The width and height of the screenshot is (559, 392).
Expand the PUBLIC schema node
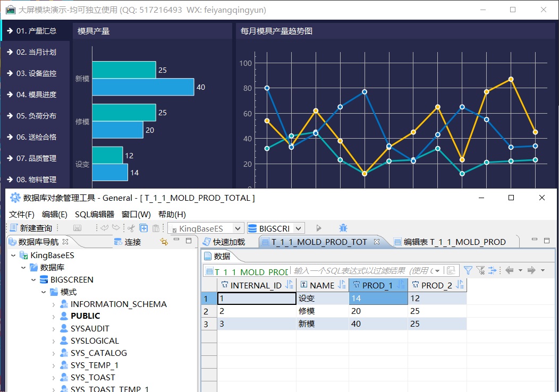[x=54, y=316]
